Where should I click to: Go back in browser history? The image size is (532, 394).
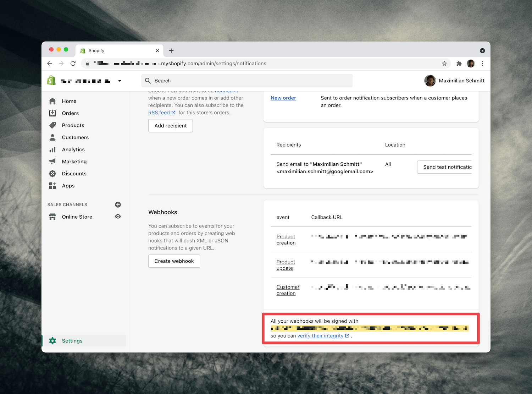tap(50, 64)
